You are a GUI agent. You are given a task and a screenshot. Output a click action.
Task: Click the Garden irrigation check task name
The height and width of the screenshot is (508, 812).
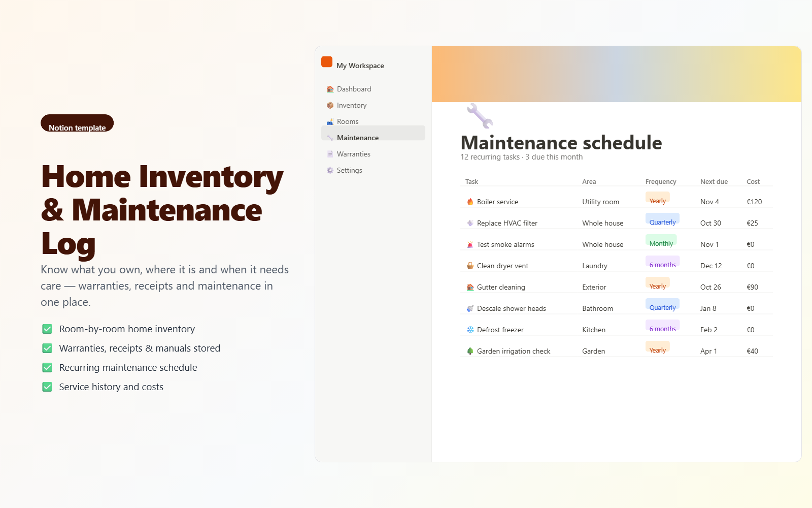coord(514,351)
